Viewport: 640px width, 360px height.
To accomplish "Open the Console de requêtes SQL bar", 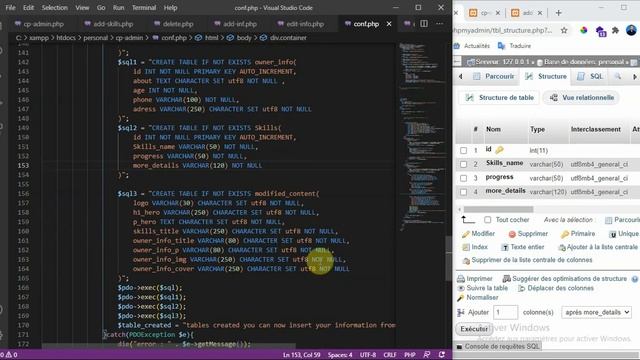I will point(498,347).
